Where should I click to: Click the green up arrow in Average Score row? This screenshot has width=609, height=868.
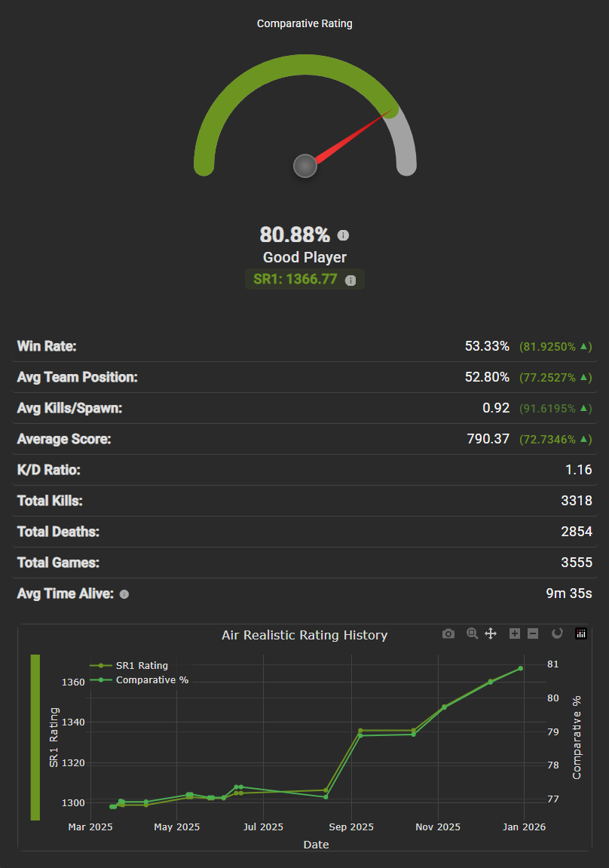pos(583,440)
